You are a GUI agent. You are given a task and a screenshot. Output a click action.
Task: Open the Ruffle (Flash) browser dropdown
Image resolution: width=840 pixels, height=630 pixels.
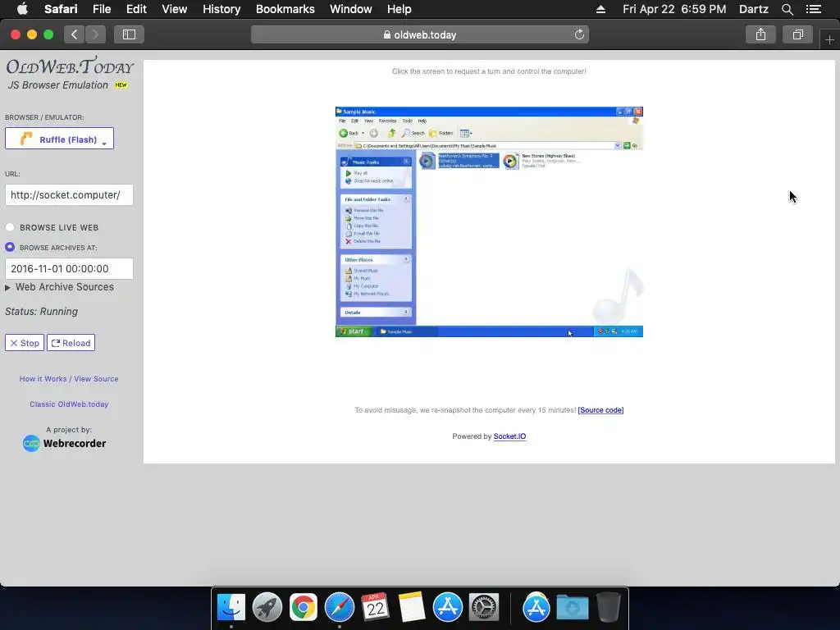pyautogui.click(x=59, y=139)
